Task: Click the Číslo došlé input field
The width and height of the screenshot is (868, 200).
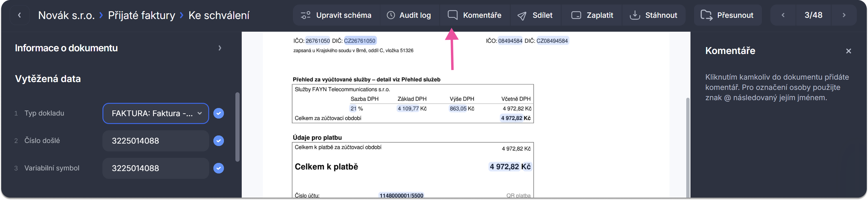Action: pyautogui.click(x=156, y=141)
